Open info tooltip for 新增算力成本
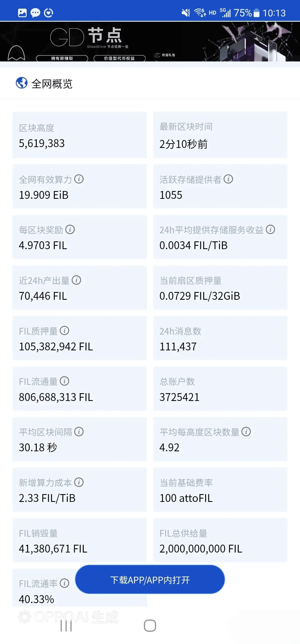The height and width of the screenshot is (644, 300). pos(79,482)
